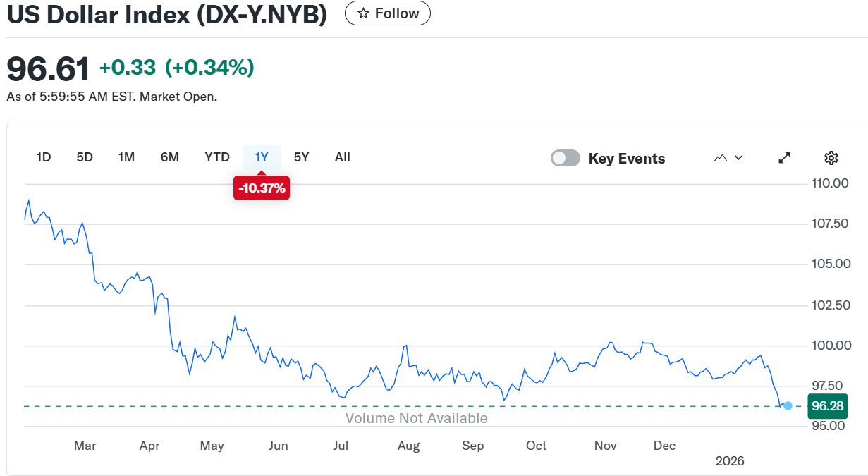Screen dimensions: 868x476
Task: Expand chart to full screen
Action: click(784, 158)
